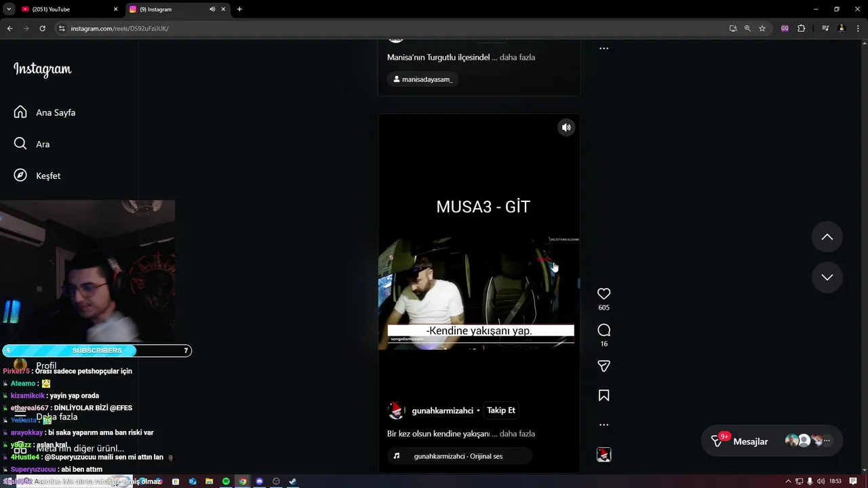Click the Takip Et follow button

[501, 410]
